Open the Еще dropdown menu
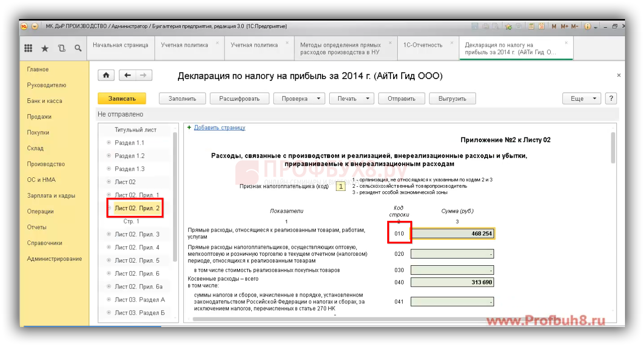 [x=582, y=98]
